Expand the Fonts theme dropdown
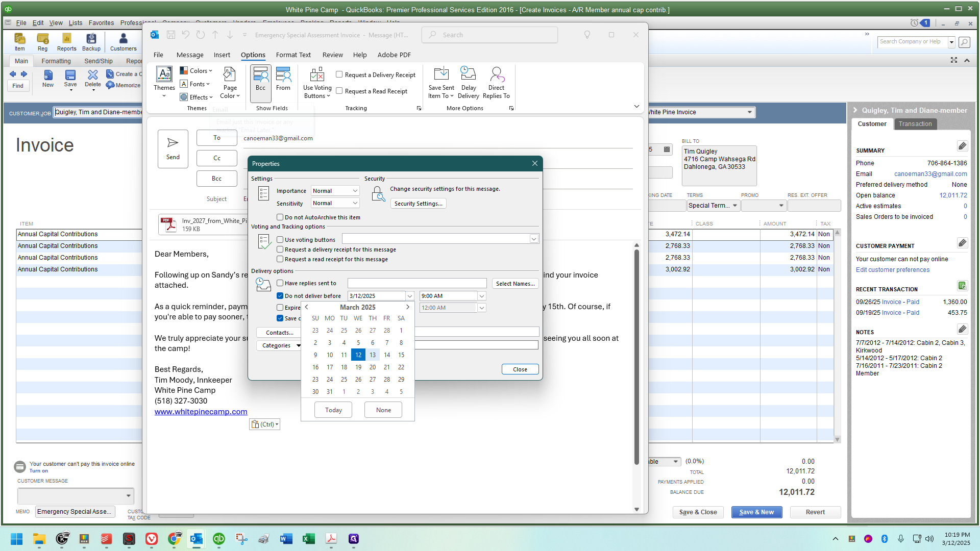The width and height of the screenshot is (980, 551). [x=195, y=84]
